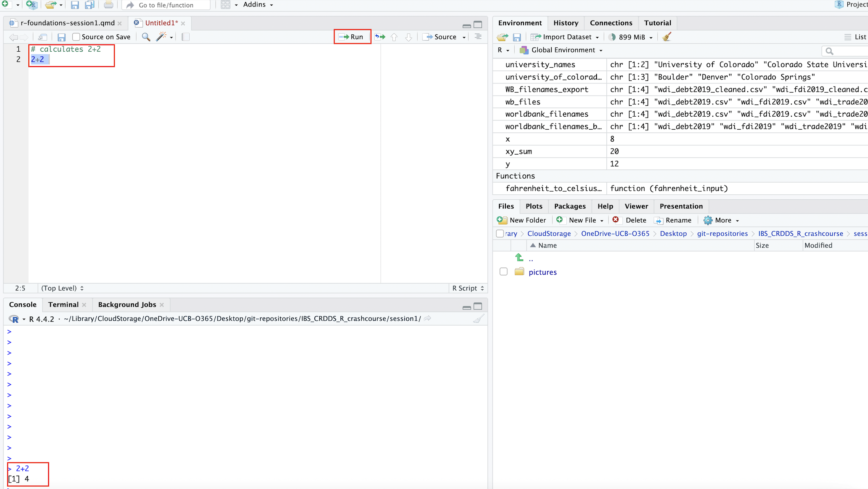Enable the Source on Save checkbox
This screenshot has height=489, width=868.
click(76, 37)
